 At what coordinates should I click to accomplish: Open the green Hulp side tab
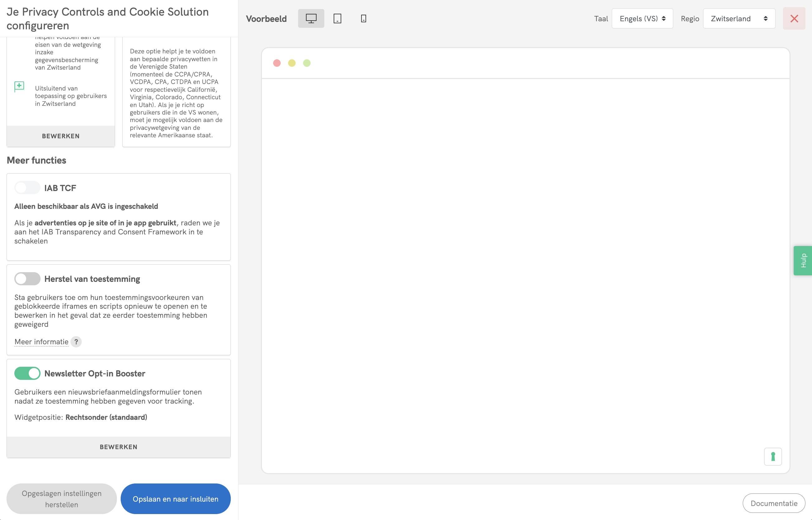tap(803, 260)
